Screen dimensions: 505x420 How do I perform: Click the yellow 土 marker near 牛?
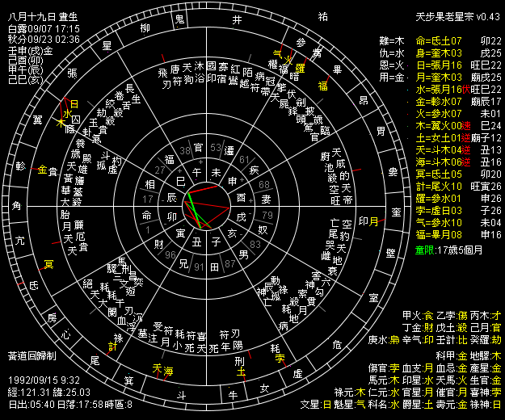(x=240, y=372)
